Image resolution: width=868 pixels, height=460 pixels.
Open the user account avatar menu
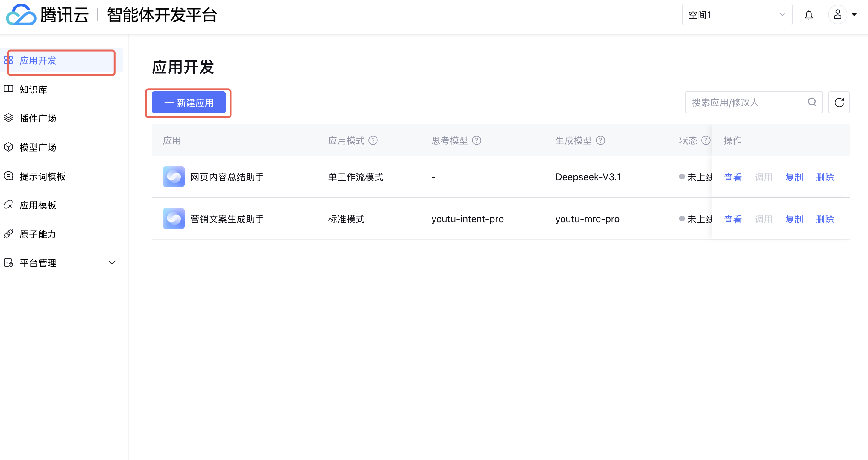click(x=837, y=14)
